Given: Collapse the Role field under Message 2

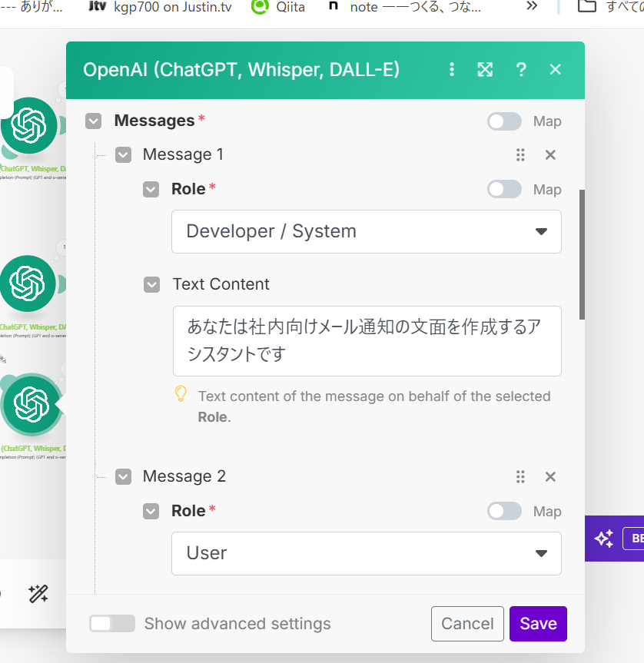Looking at the screenshot, I should pyautogui.click(x=151, y=511).
